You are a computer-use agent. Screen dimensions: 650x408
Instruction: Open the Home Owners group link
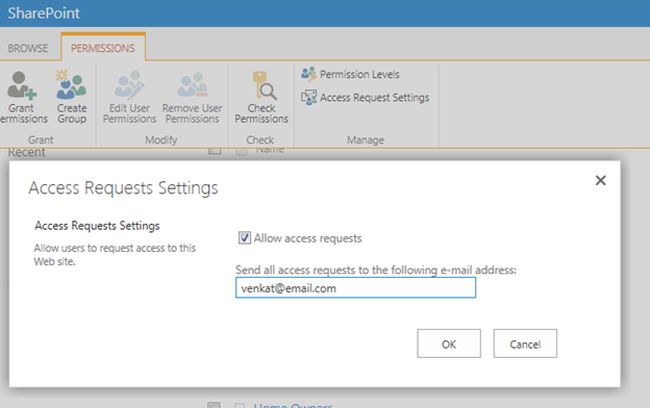(293, 405)
